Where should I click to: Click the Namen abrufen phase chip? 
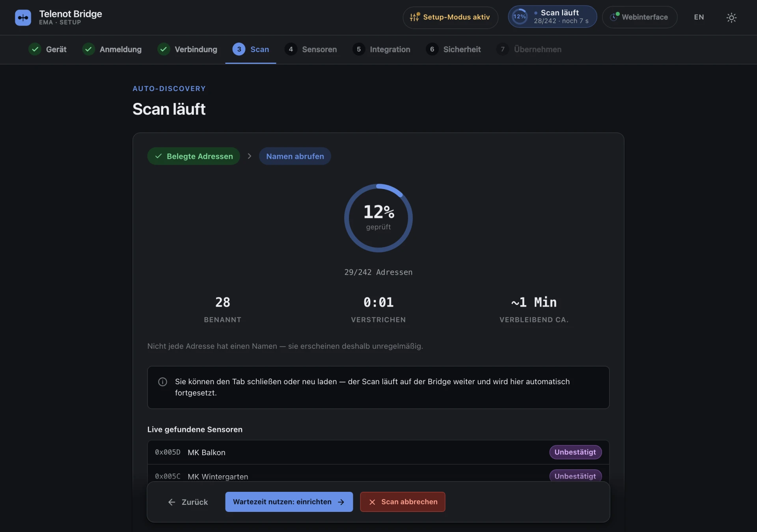point(295,156)
